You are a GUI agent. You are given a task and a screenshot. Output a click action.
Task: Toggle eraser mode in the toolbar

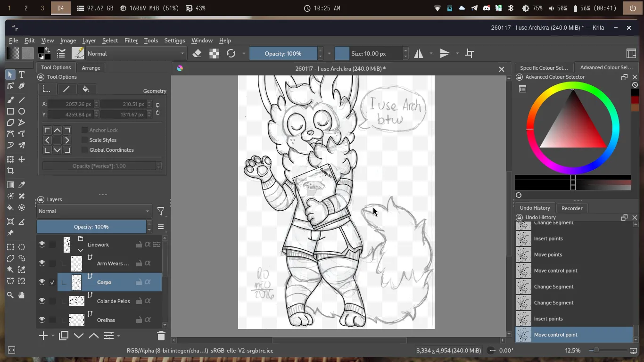[x=197, y=54]
